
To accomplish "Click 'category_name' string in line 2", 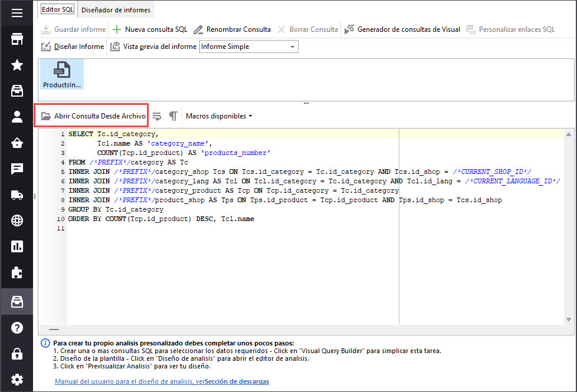I will (x=178, y=144).
